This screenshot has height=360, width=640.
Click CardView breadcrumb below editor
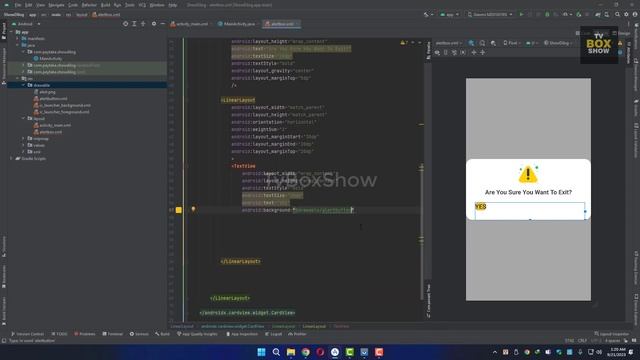pos(232,326)
